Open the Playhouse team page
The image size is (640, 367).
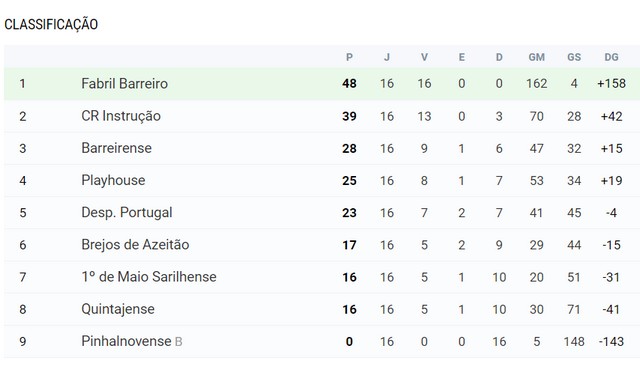[x=113, y=180]
